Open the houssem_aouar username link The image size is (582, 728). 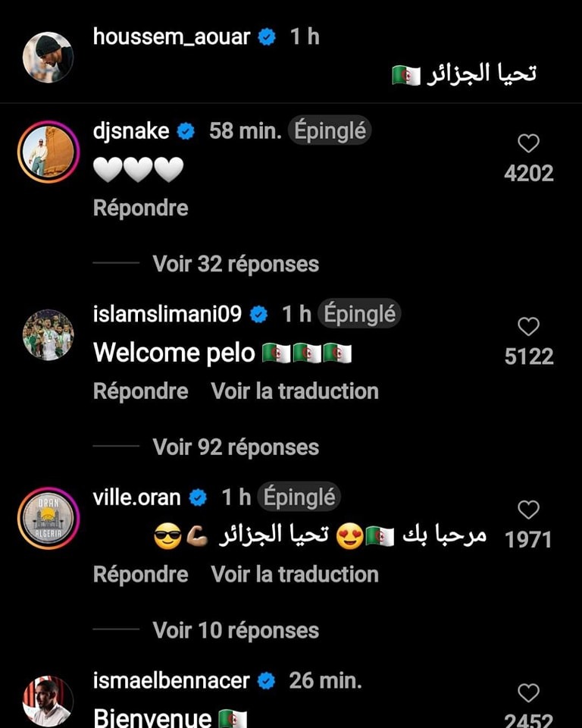tap(171, 36)
